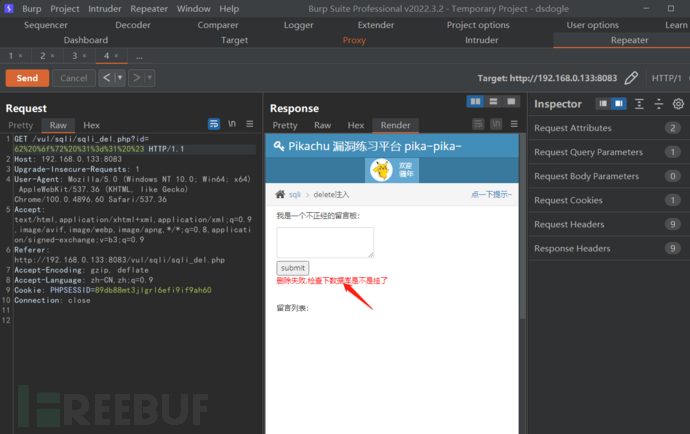
Task: Go back to previous request arrow
Action: (x=106, y=78)
